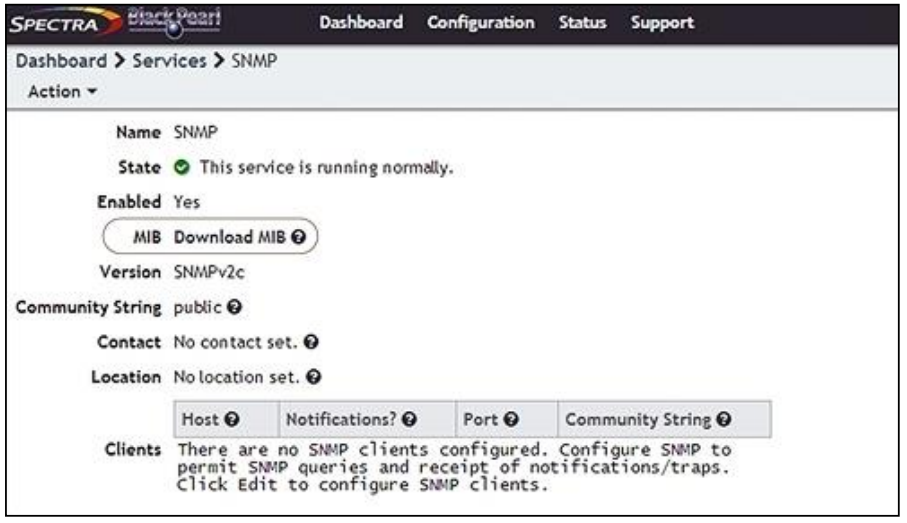Viewport: 907px width, 523px height.
Task: Open the Status menu
Action: coord(582,23)
